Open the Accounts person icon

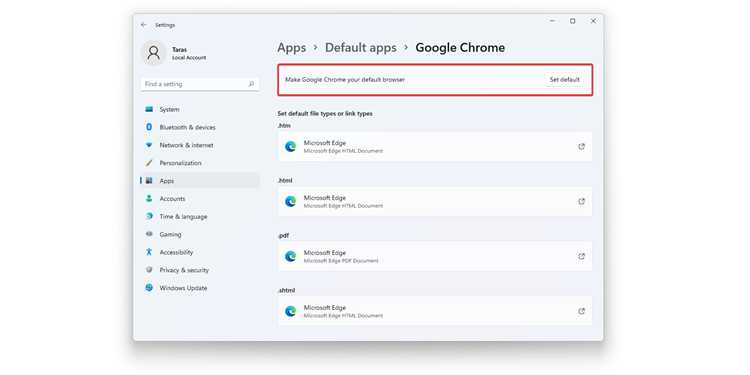tap(149, 199)
